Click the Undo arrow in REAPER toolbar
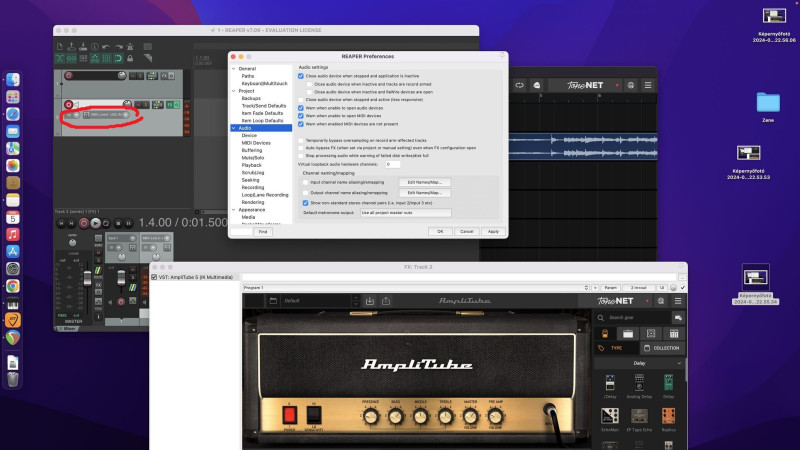The width and height of the screenshot is (800, 450). pos(106,46)
